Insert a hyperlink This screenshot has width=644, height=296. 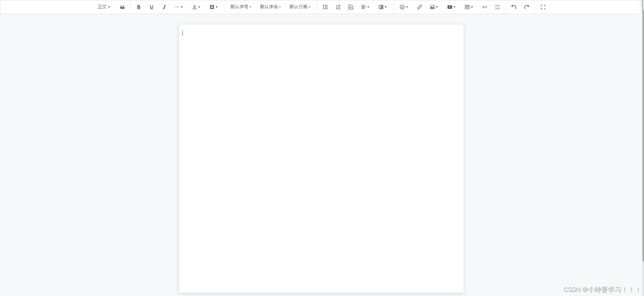420,7
